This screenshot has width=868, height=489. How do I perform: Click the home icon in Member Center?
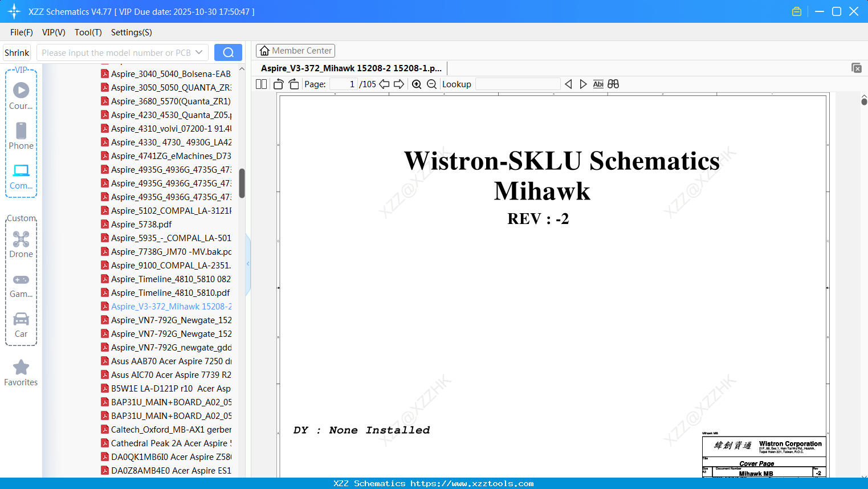pyautogui.click(x=264, y=51)
